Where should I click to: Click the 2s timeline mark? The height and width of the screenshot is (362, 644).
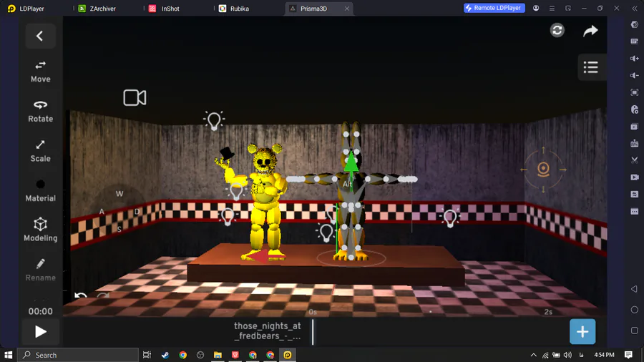click(x=548, y=313)
